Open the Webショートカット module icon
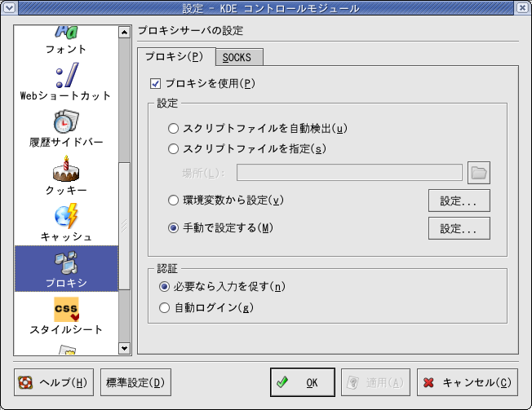532x410 pixels. [67, 75]
